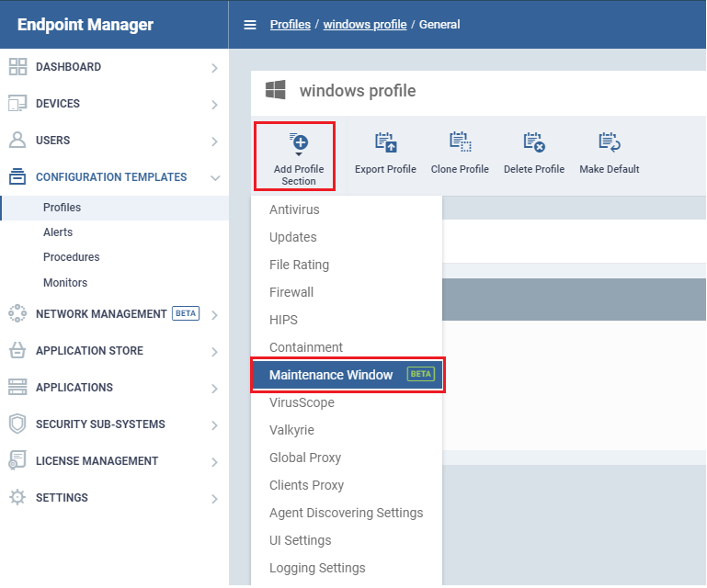This screenshot has height=588, width=707.
Task: Click the Applications stacked icon
Action: pos(17,387)
